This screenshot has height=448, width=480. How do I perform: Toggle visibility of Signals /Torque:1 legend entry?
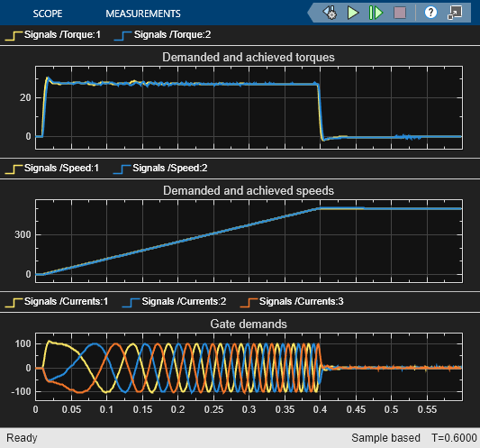(x=52, y=35)
